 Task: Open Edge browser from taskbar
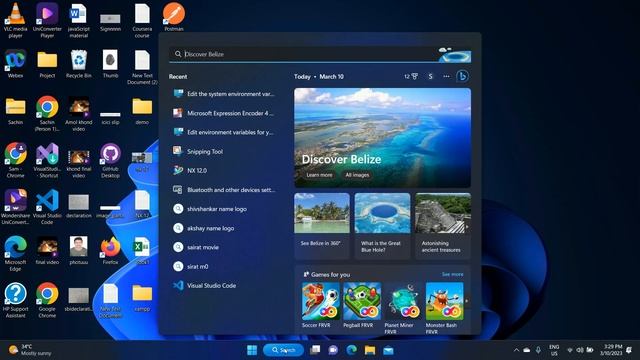pyautogui.click(x=351, y=350)
